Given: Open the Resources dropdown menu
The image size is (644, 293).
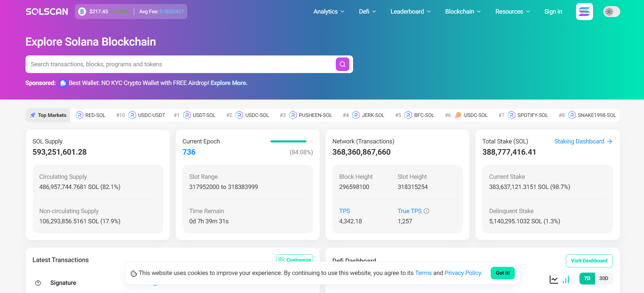Looking at the screenshot, I should [512, 12].
